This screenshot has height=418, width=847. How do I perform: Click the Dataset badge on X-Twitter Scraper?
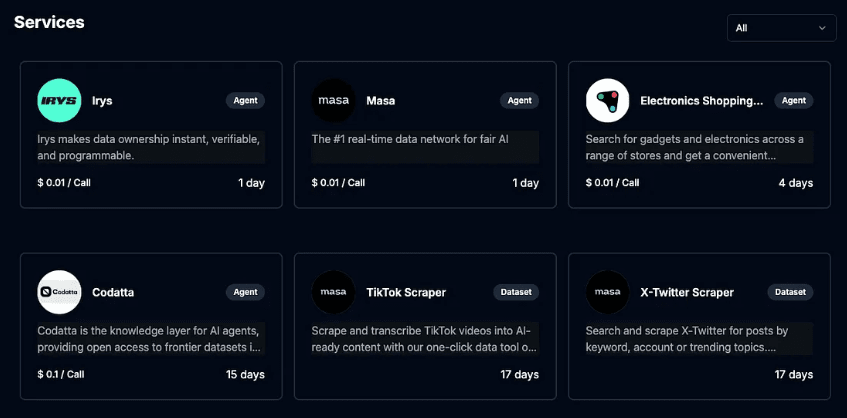point(790,292)
